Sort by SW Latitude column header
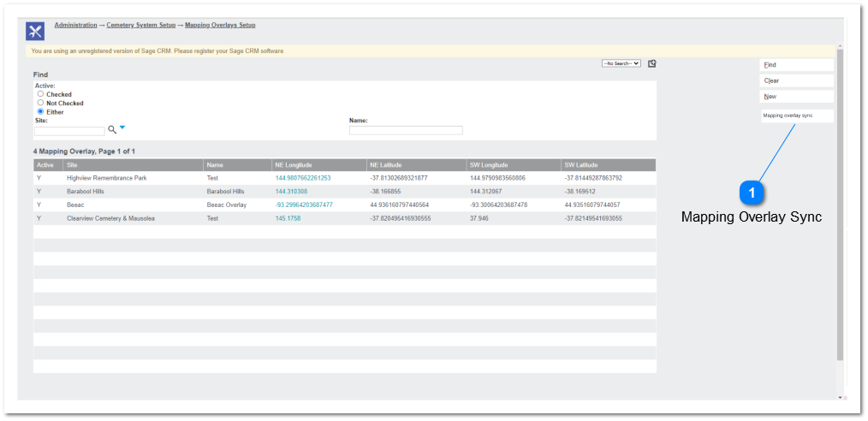 (x=581, y=165)
